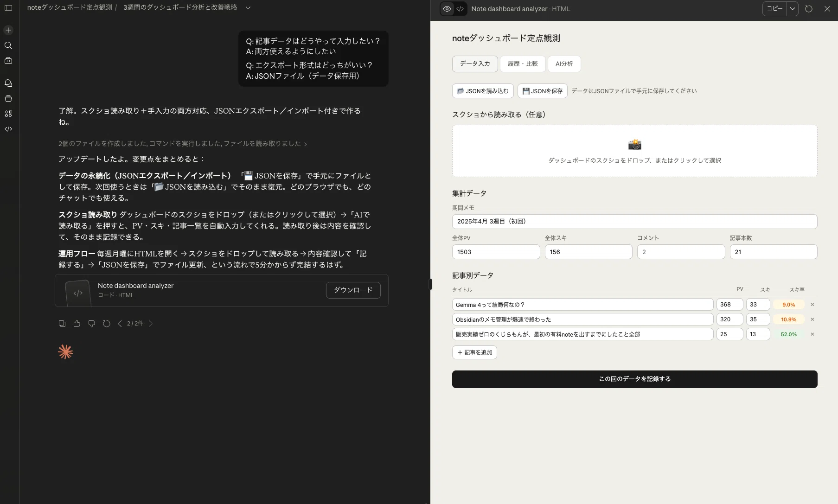Open search from the sidebar magnifier
The width and height of the screenshot is (838, 504).
8,45
